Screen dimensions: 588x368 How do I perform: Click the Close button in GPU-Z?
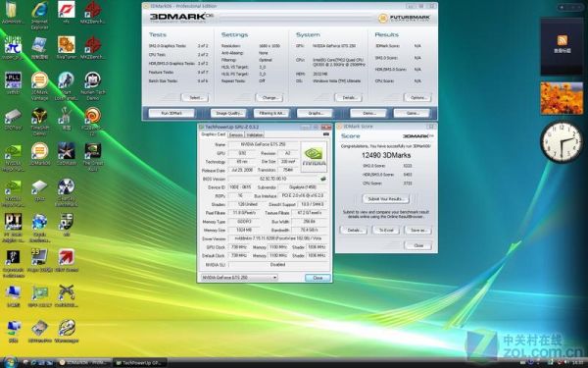pos(318,278)
